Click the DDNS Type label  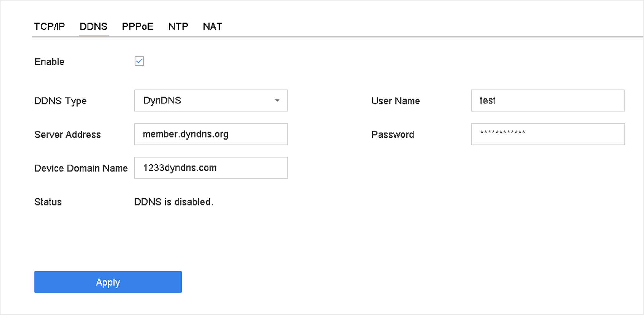coord(60,101)
